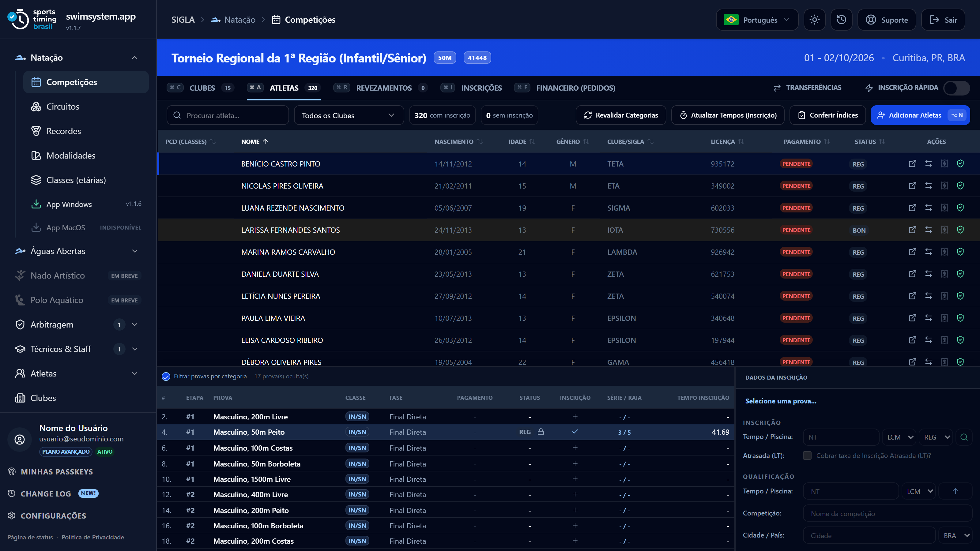This screenshot has width=980, height=551.
Task: Open payment receipt icon for Luana Rezende Nascimento
Action: (944, 208)
